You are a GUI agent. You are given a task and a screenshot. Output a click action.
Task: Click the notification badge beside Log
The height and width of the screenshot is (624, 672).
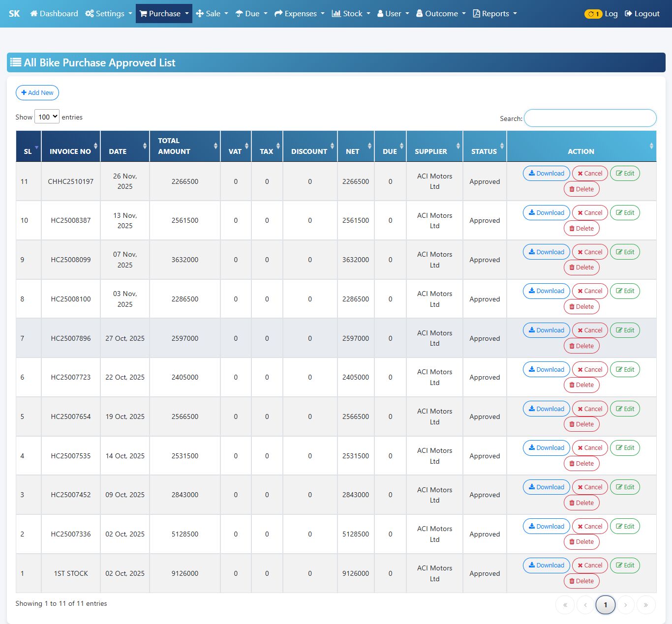pyautogui.click(x=593, y=14)
